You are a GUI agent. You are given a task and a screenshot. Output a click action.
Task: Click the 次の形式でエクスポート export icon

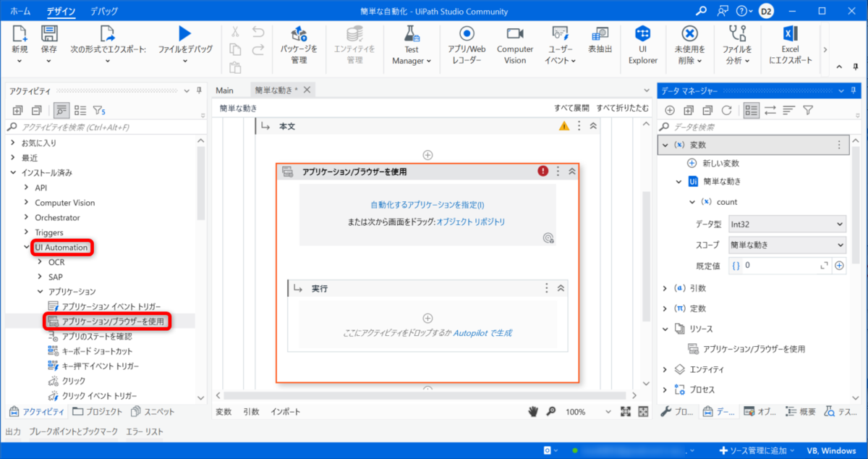108,34
